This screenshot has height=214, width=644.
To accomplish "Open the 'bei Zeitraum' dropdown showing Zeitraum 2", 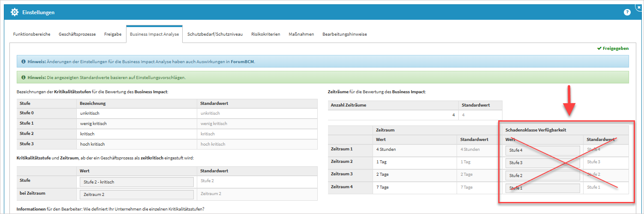I will (136, 194).
